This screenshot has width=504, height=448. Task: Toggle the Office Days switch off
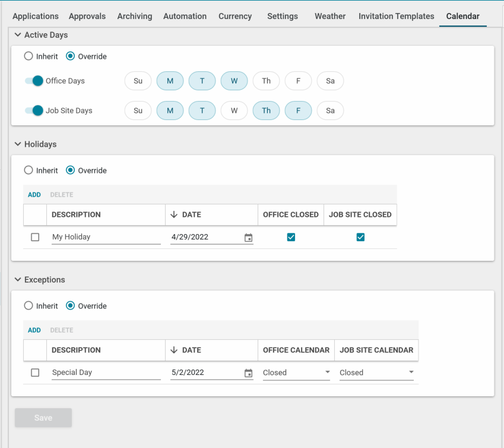click(x=34, y=81)
